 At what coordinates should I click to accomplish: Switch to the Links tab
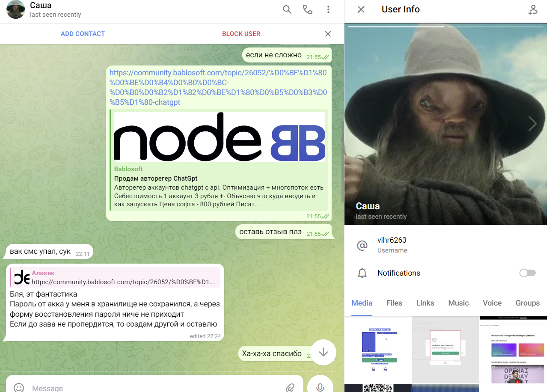tap(425, 303)
